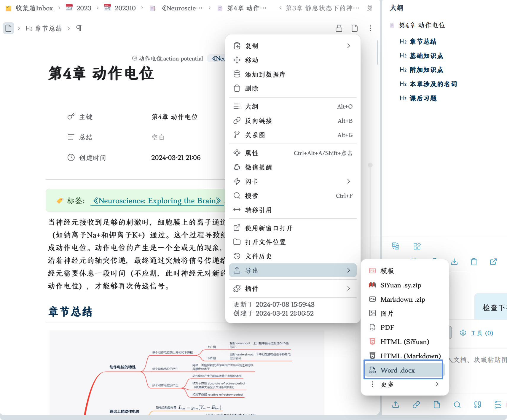Click the settings gear beside 工具 (0)
The image size is (507, 420).
pos(463,333)
